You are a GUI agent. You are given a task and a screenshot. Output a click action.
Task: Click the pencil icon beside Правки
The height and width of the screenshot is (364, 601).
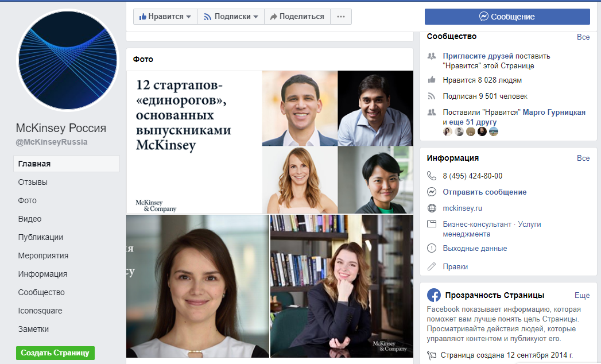point(432,266)
